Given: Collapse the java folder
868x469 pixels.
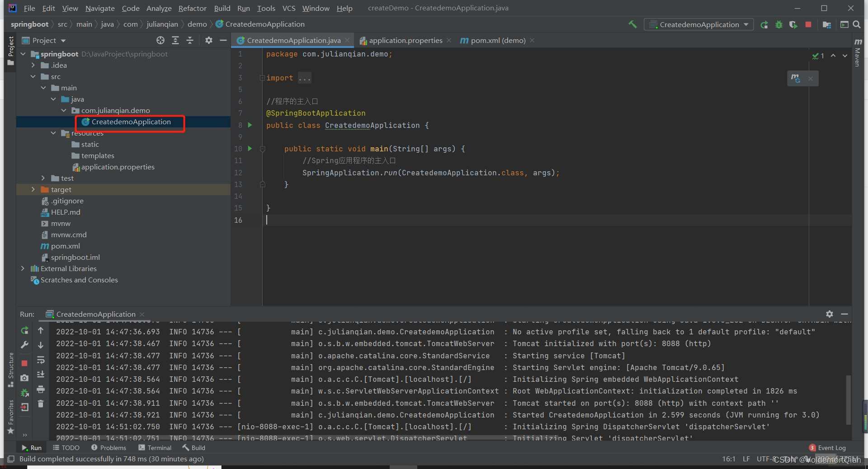Looking at the screenshot, I should coord(53,99).
